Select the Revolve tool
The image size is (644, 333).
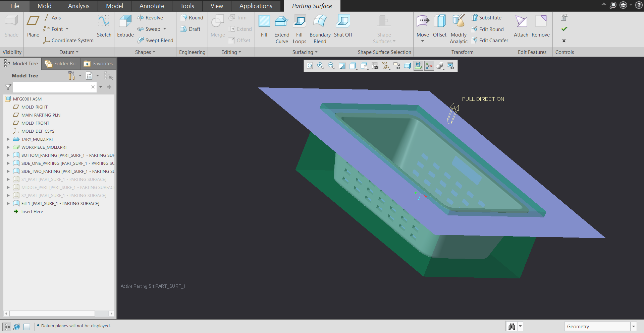click(x=150, y=18)
